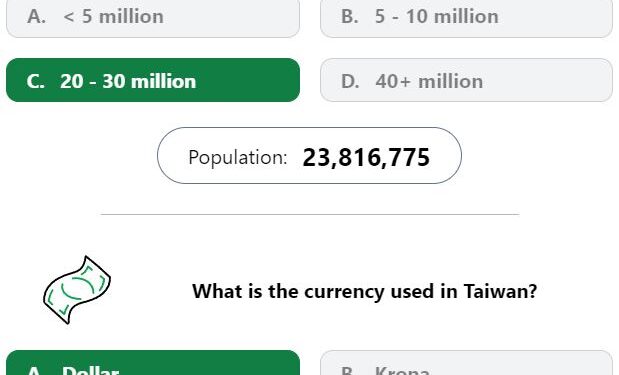This screenshot has width=619, height=375.
Task: Click the "Population:" label text
Action: [x=238, y=158]
